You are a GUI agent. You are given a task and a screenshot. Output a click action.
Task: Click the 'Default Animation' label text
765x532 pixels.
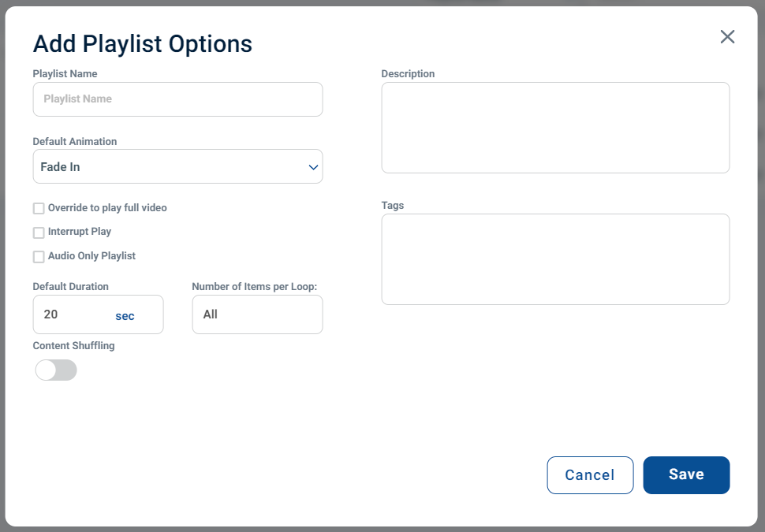tap(75, 142)
